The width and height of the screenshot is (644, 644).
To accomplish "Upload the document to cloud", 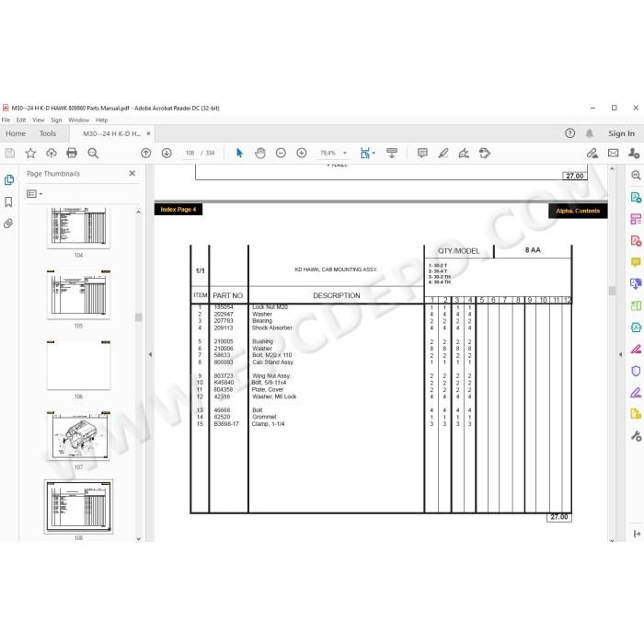I will pyautogui.click(x=52, y=154).
